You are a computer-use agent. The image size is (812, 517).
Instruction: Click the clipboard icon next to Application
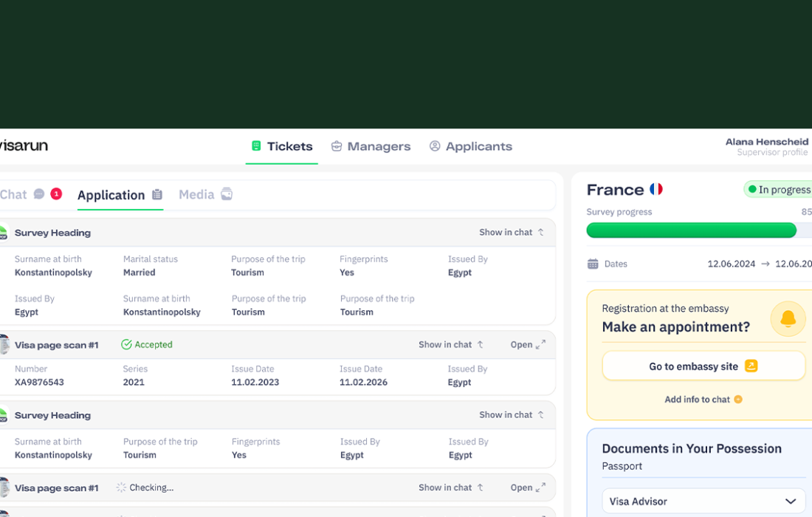coord(157,195)
